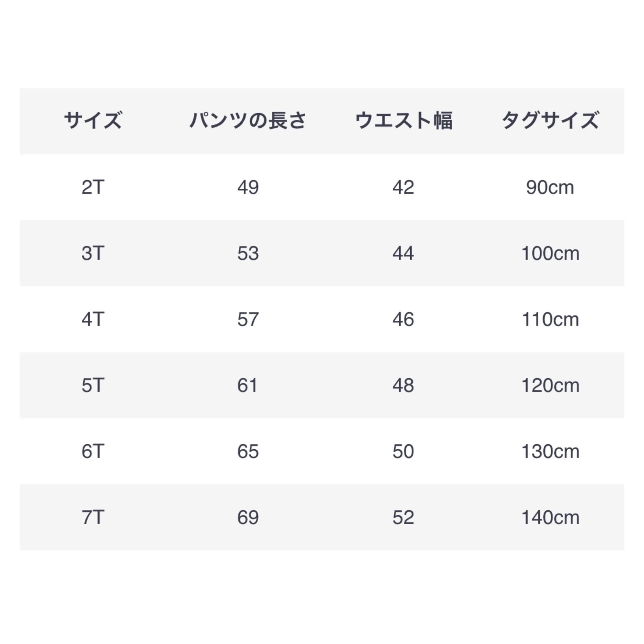Click the タグサイズ column header
644x644 pixels.
(x=550, y=120)
